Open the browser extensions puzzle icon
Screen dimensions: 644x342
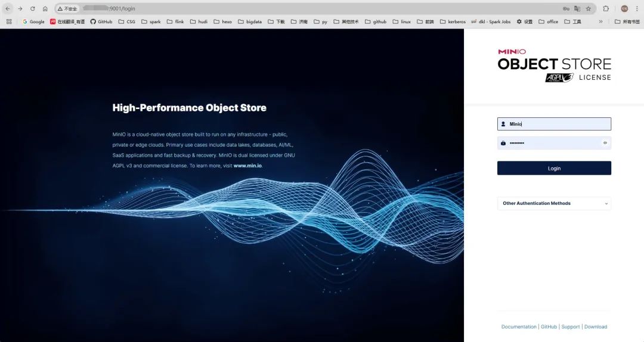coord(606,9)
